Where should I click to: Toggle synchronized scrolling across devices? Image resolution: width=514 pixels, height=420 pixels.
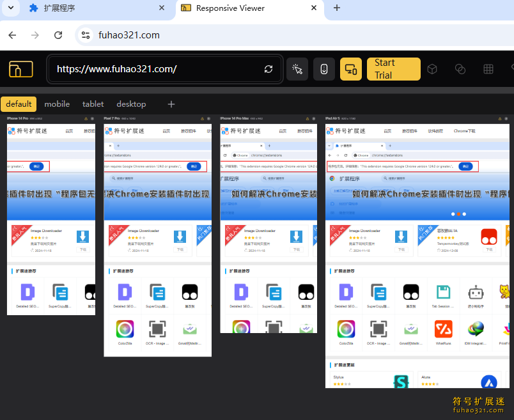(x=324, y=69)
